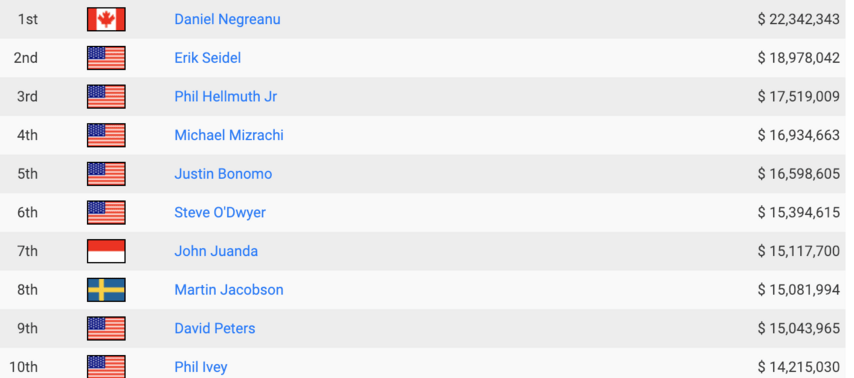This screenshot has width=854, height=378.
Task: Open John Juanda's profile link
Action: 216,251
